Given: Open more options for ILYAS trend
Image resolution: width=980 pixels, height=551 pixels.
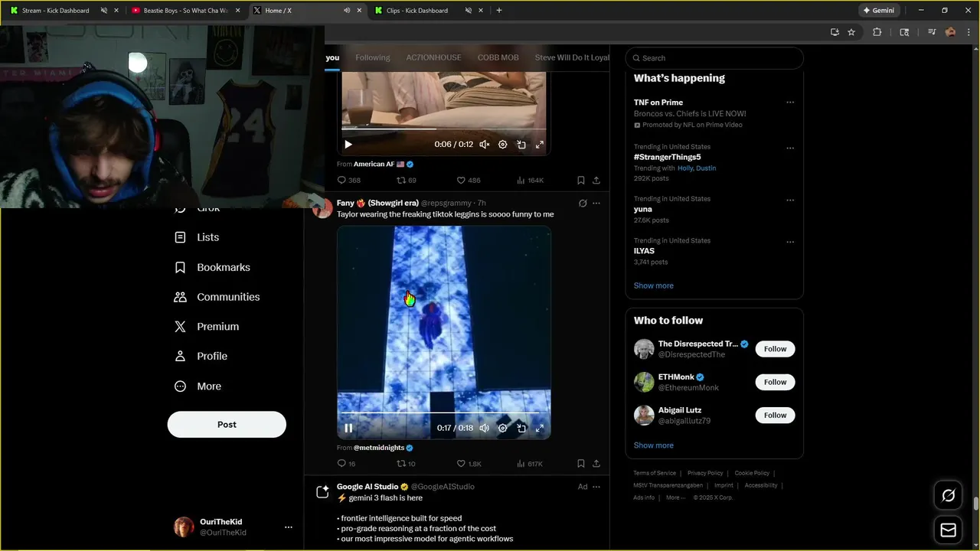Looking at the screenshot, I should [x=790, y=243].
